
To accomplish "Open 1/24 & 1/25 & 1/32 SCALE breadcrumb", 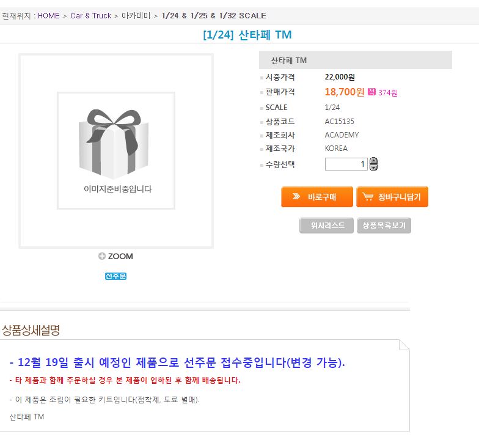I will (214, 16).
